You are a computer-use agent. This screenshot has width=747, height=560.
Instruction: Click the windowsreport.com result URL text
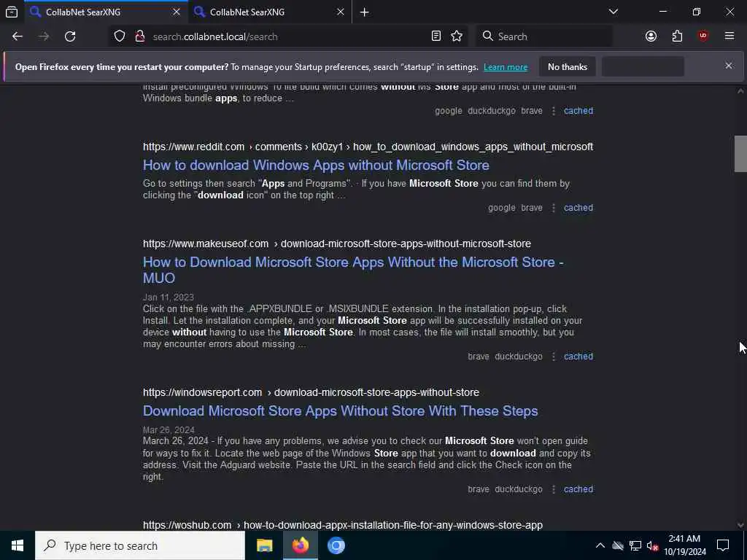pyautogui.click(x=311, y=392)
